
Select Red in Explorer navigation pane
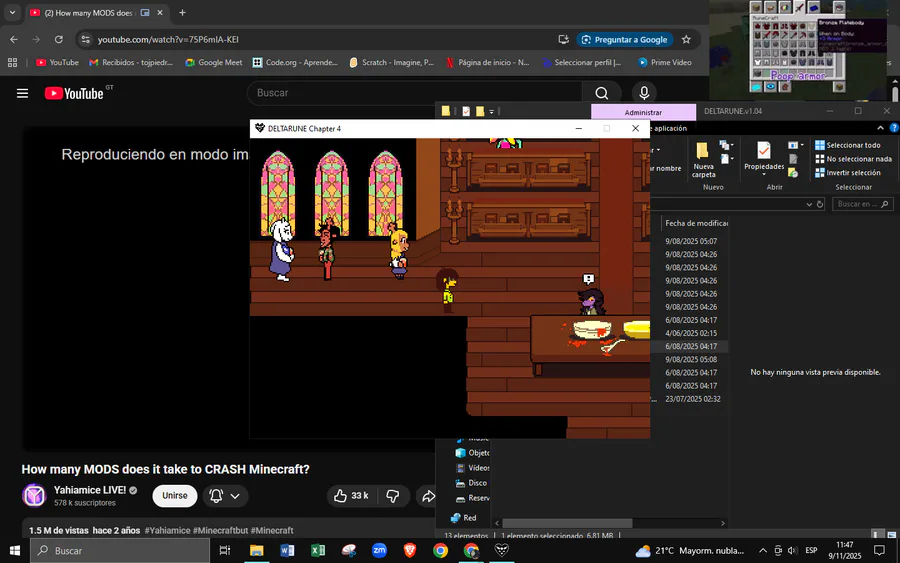(x=463, y=518)
